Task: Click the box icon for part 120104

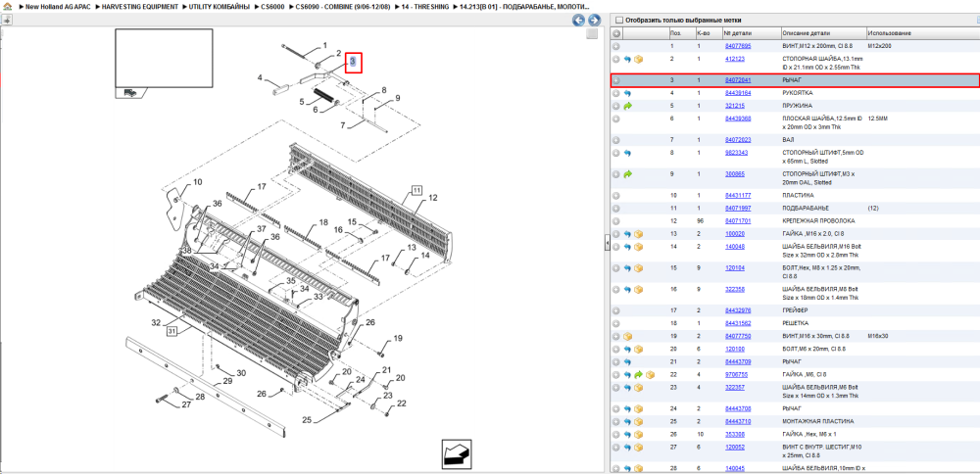Action: [x=638, y=268]
